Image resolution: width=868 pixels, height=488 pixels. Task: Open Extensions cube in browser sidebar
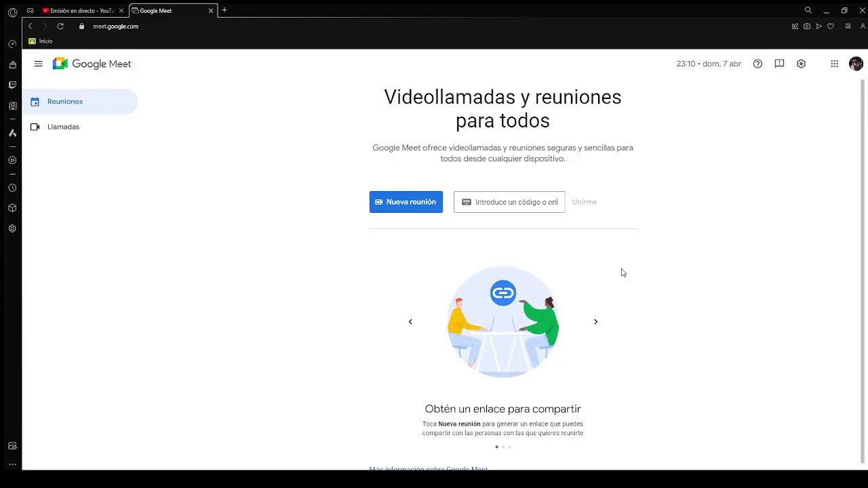(12, 208)
